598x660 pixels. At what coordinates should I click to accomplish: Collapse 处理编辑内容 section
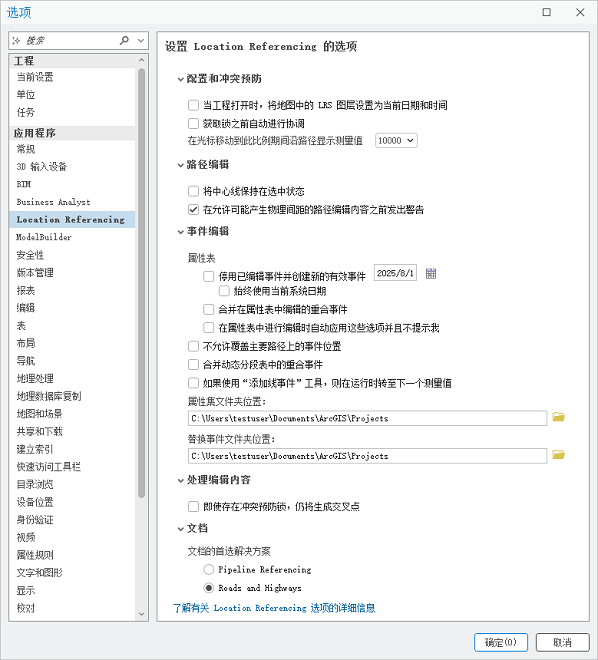coord(181,480)
